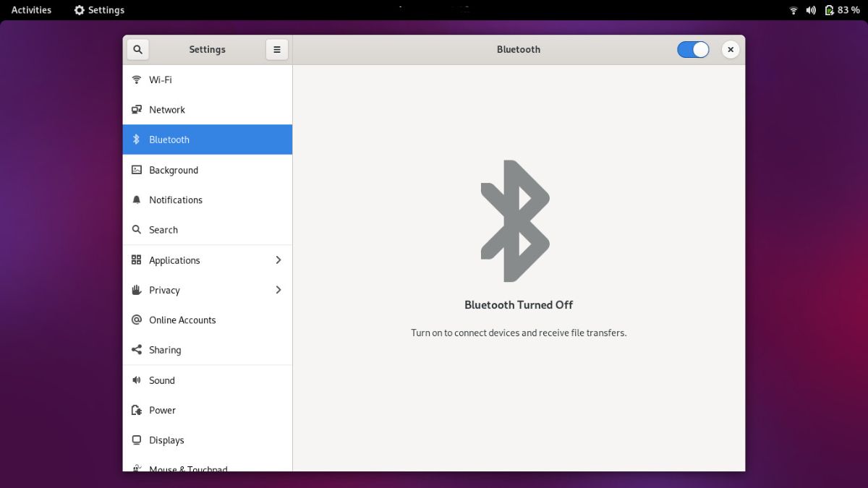
Task: Click the Sharing share icon
Action: coord(137,350)
